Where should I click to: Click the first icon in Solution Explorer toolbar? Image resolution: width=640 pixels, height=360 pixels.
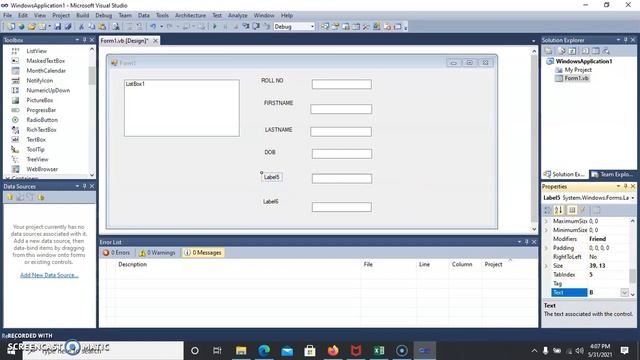[549, 51]
